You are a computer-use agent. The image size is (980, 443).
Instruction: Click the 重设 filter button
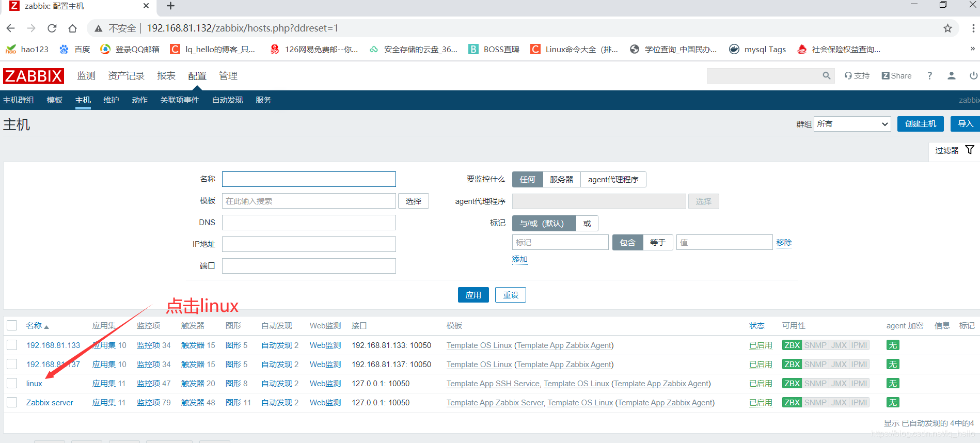511,295
